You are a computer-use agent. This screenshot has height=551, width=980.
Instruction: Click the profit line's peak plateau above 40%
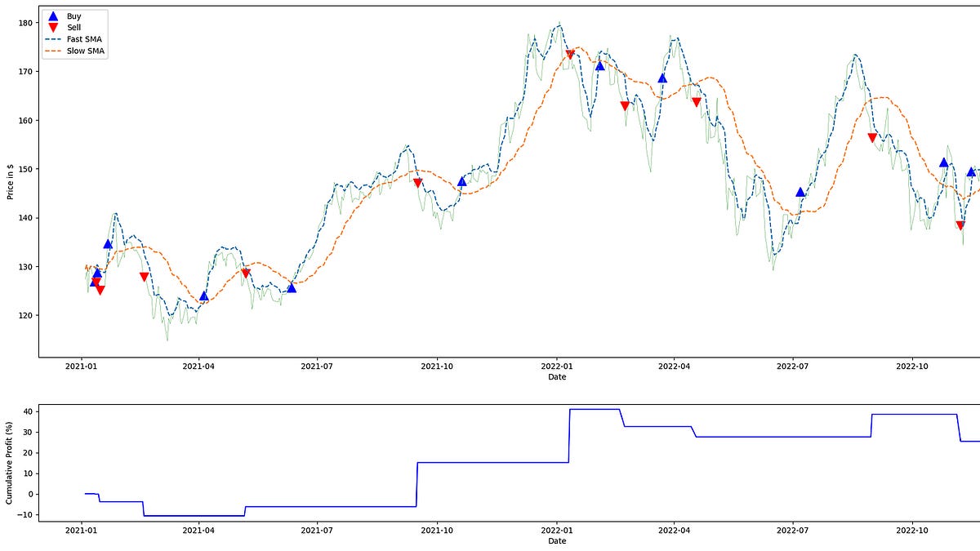click(595, 409)
